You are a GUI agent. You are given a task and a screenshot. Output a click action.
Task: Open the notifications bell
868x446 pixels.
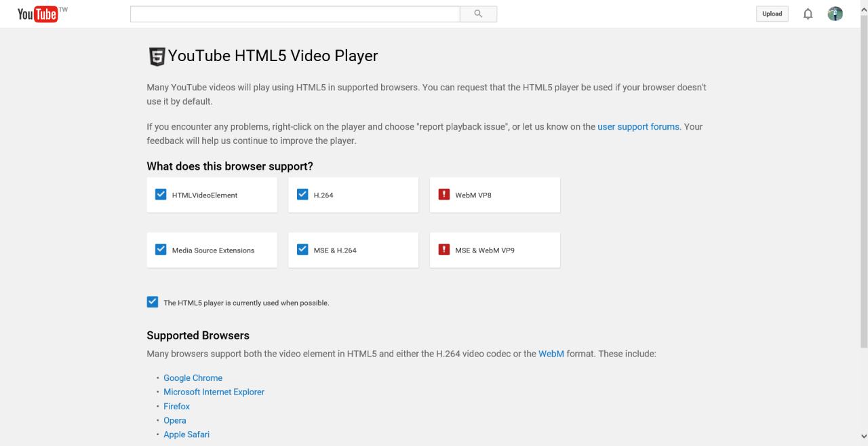pyautogui.click(x=808, y=14)
